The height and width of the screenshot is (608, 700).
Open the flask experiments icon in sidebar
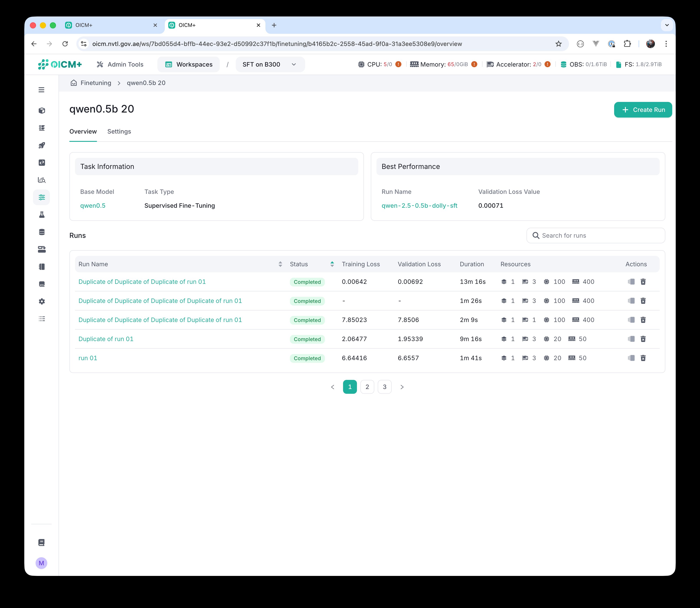[42, 214]
